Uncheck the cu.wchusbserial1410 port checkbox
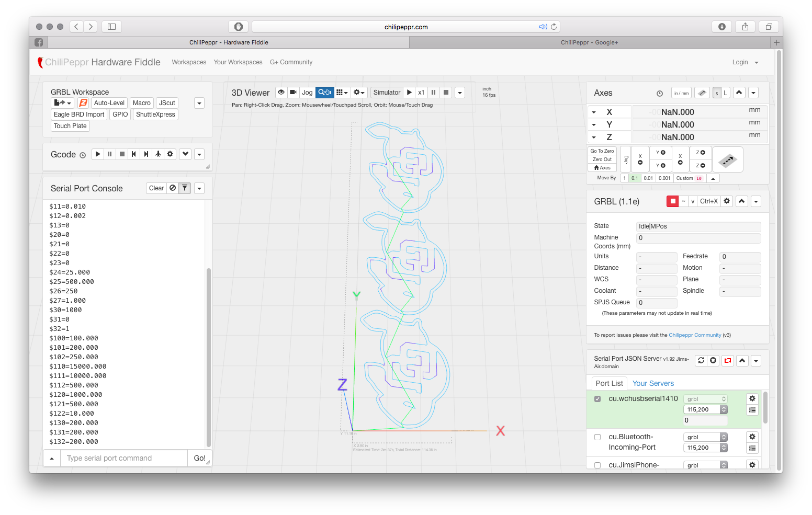 pos(597,399)
